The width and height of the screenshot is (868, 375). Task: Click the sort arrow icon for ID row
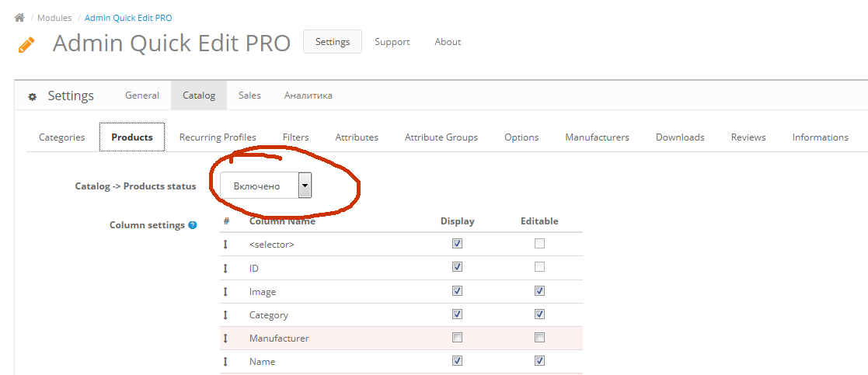click(225, 268)
